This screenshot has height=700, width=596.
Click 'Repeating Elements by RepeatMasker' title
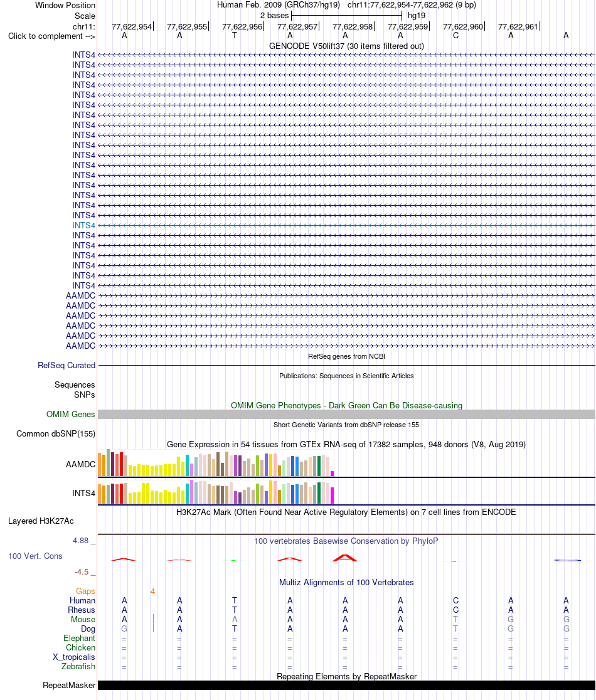pos(346,676)
